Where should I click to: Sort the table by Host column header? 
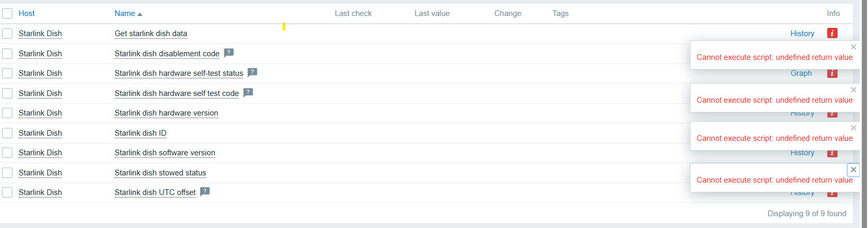27,13
